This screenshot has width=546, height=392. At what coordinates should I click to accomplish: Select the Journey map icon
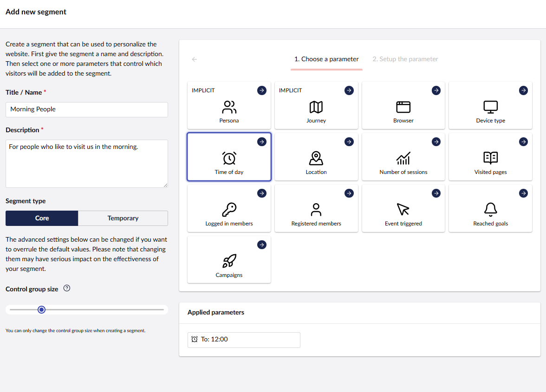pos(316,108)
